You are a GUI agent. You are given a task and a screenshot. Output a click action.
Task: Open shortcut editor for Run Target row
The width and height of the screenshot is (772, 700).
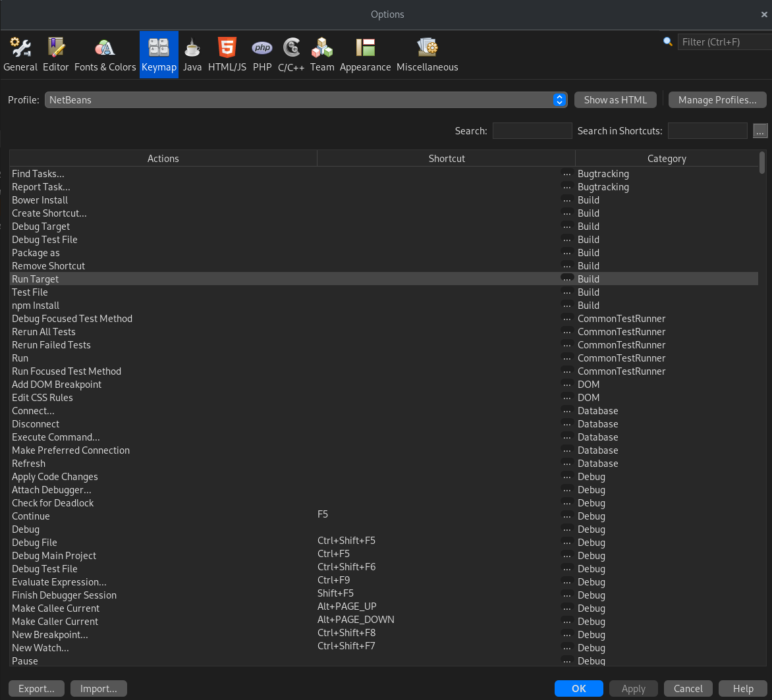tap(566, 279)
